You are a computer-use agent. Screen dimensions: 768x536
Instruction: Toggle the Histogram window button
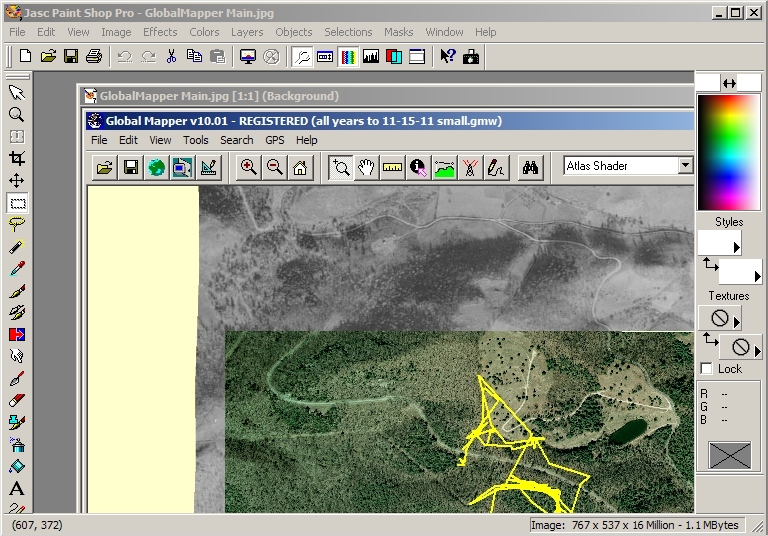click(x=371, y=56)
